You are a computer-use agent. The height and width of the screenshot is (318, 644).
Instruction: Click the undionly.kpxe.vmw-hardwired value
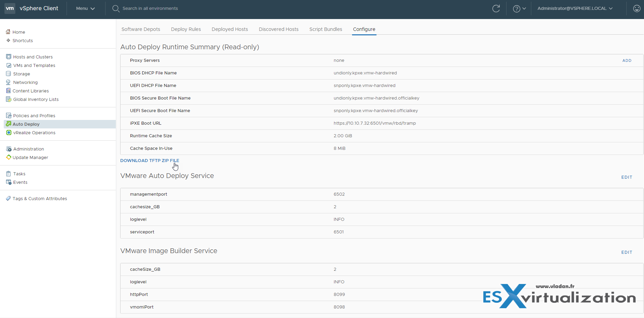pos(365,73)
